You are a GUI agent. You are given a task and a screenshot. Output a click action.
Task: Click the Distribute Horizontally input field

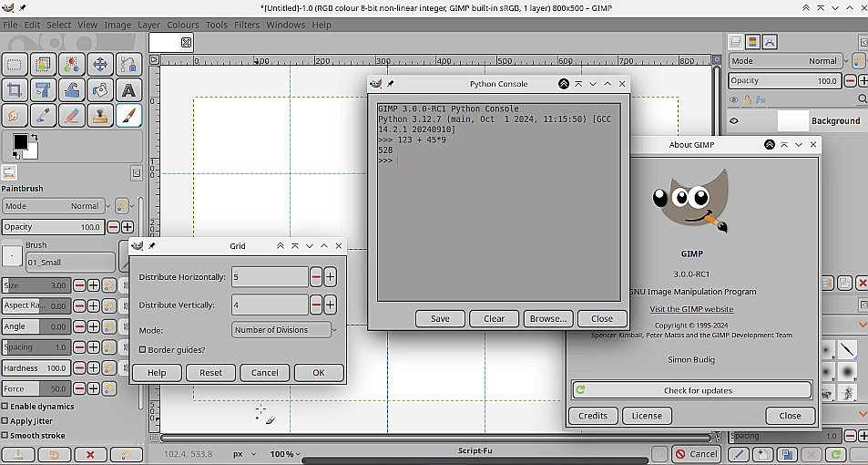[270, 276]
